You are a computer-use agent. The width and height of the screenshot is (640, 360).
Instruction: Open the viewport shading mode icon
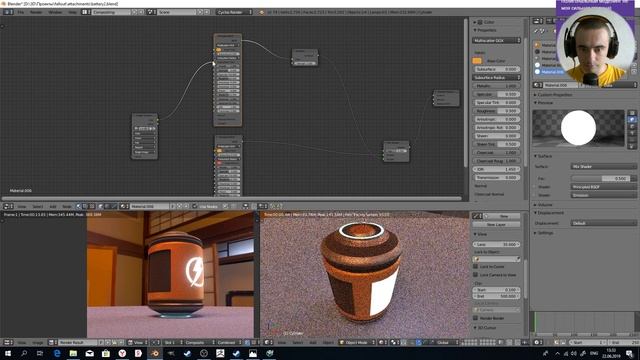coord(382,342)
